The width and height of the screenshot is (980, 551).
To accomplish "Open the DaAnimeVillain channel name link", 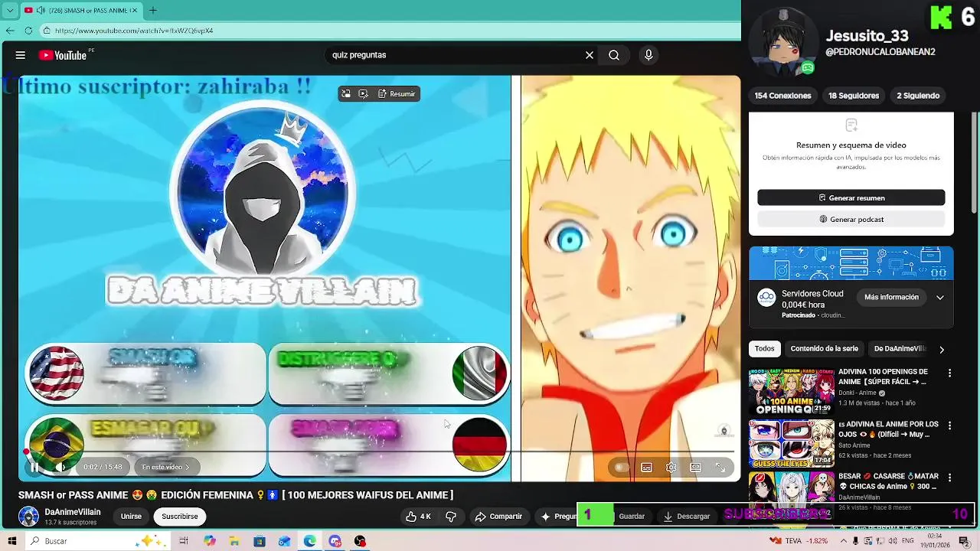I will pos(73,512).
